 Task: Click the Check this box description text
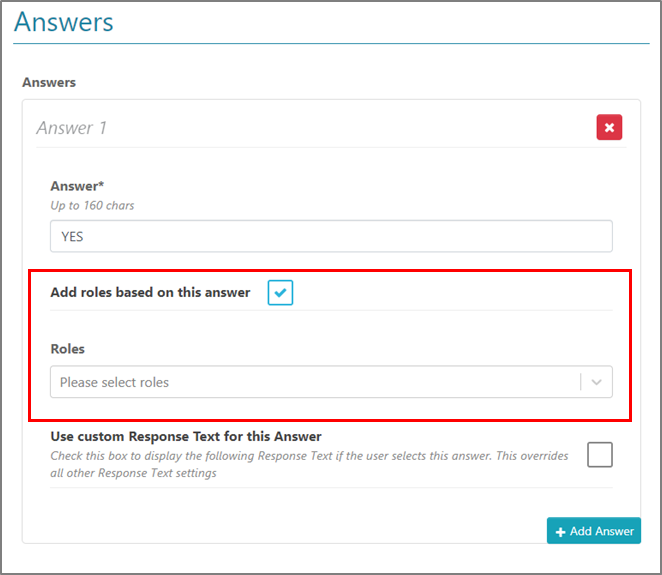[x=309, y=464]
